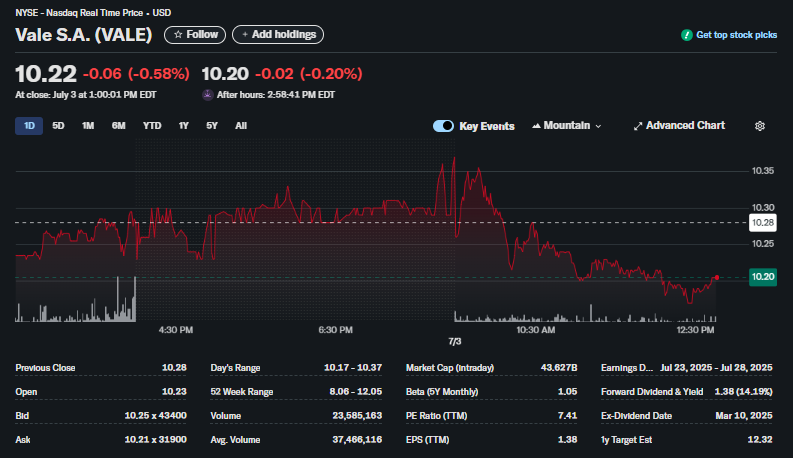Select the 6M time range
Image resolution: width=793 pixels, height=458 pixels.
point(118,126)
